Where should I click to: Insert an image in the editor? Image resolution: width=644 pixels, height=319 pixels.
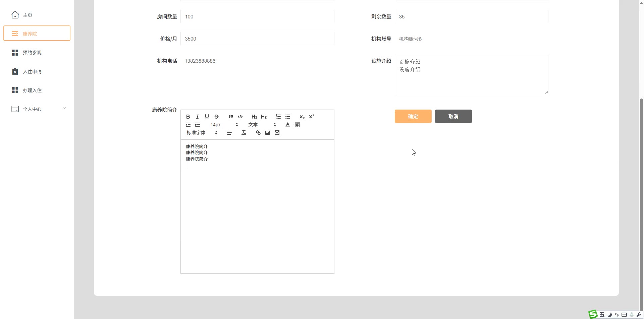point(268,133)
